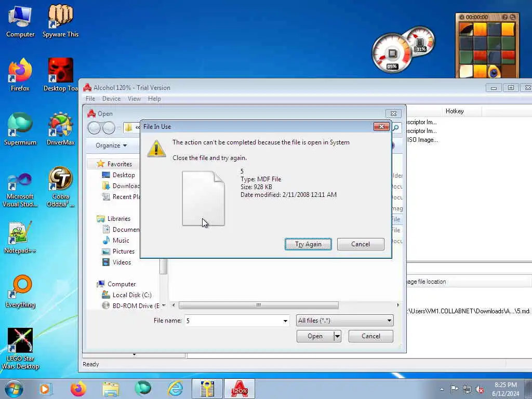Cancel the Open file dialog

pyautogui.click(x=370, y=336)
